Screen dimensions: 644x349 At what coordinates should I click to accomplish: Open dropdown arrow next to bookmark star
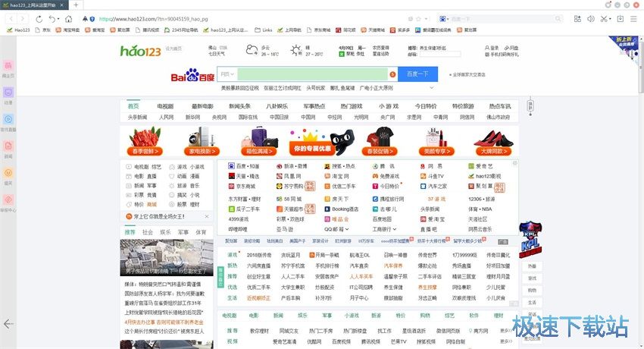coord(426,19)
